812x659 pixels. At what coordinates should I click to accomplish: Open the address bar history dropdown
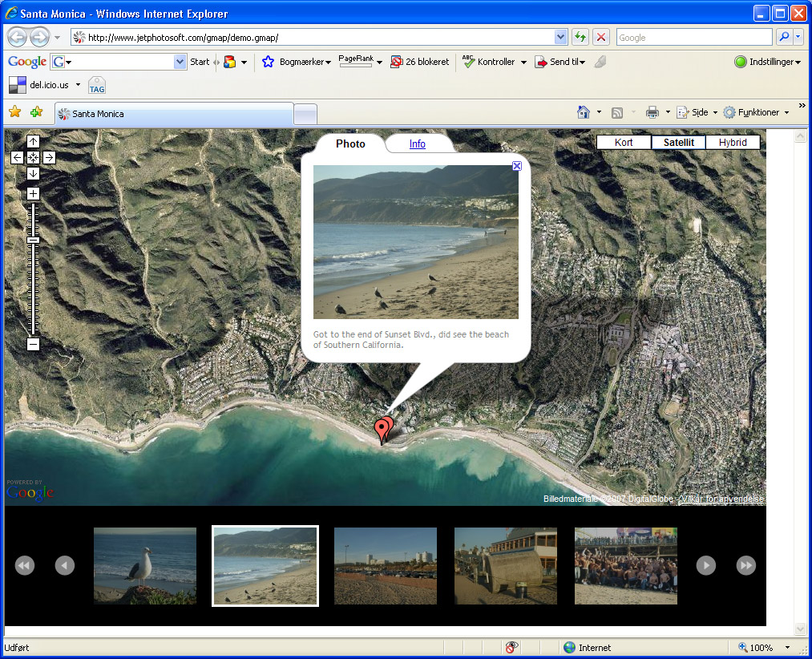(560, 38)
